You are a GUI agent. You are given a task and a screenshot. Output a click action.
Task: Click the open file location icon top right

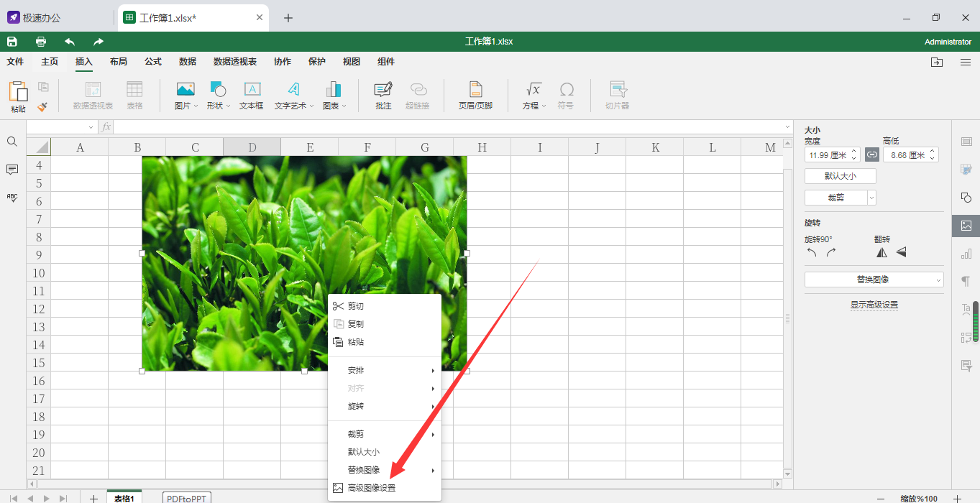point(936,63)
